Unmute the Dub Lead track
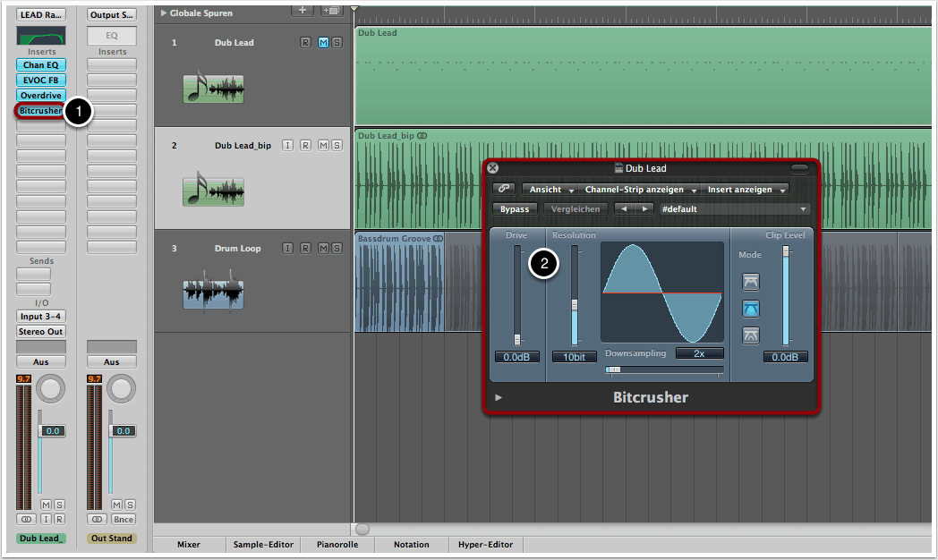This screenshot has width=938, height=560. pos(323,43)
